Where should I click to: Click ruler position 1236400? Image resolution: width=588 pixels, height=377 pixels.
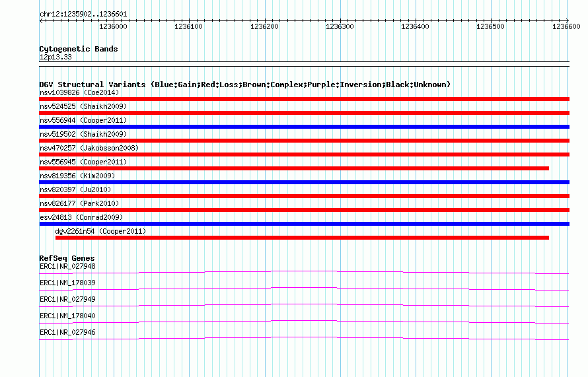pyautogui.click(x=415, y=26)
